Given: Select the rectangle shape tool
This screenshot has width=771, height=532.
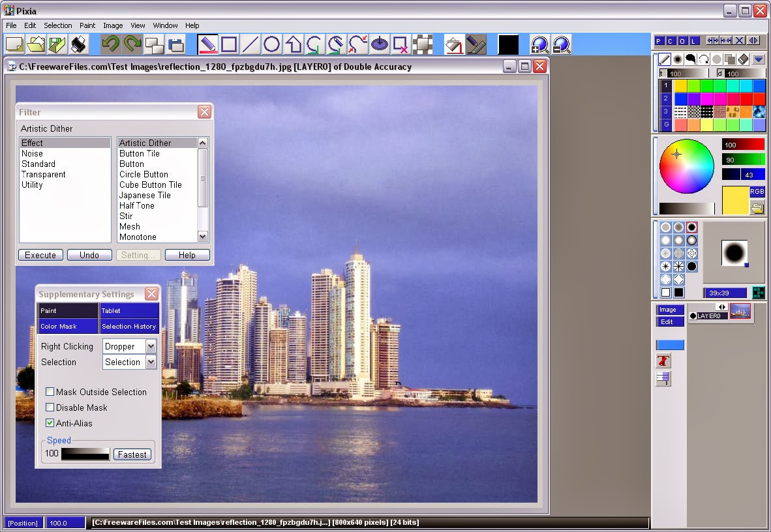Looking at the screenshot, I should pos(229,45).
